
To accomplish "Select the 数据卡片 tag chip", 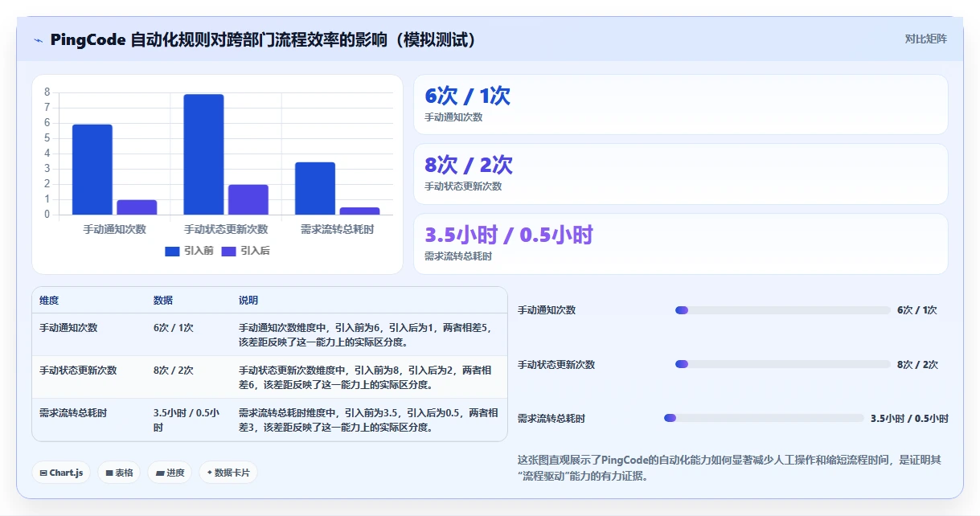I will click(228, 473).
